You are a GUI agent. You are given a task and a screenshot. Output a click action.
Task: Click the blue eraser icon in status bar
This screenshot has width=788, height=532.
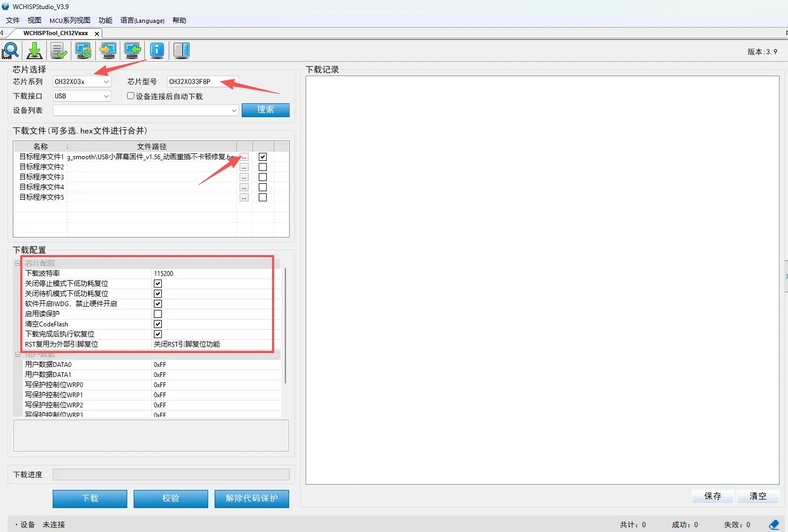(x=774, y=525)
